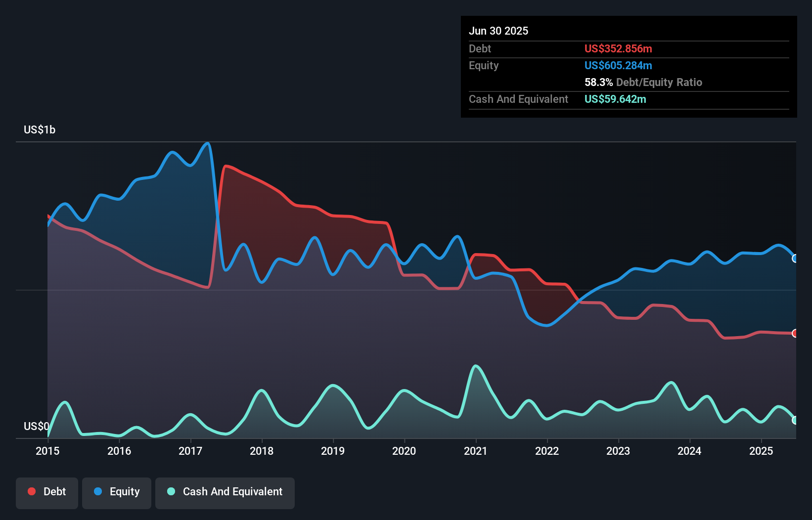Screen dimensions: 812x520
Task: Click the blue Equity value in the tooltip
Action: click(x=618, y=65)
